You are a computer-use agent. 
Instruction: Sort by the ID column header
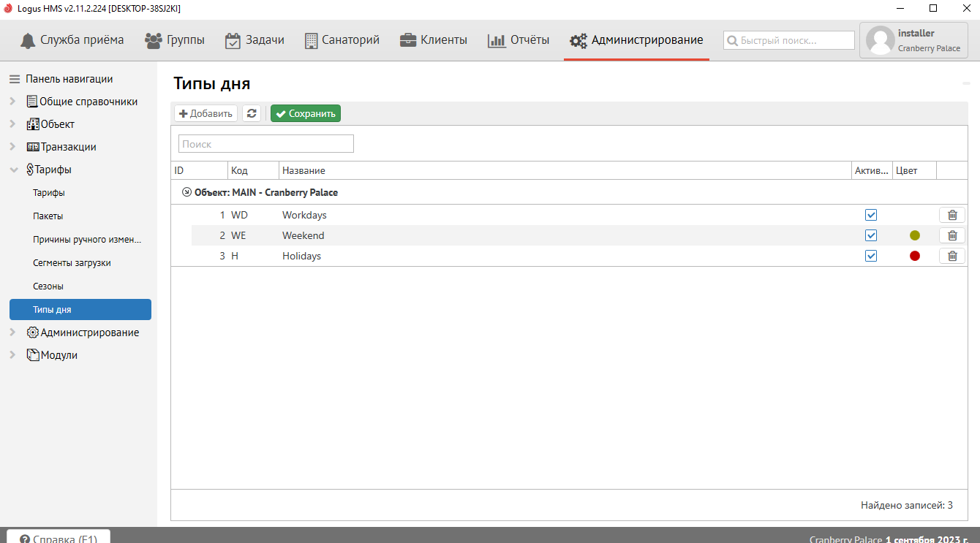[x=200, y=170]
